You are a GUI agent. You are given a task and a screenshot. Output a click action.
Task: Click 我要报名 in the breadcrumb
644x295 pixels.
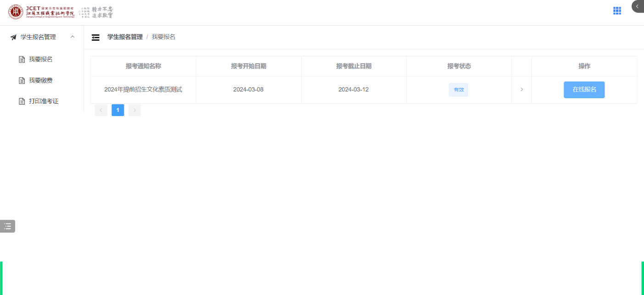click(x=163, y=37)
